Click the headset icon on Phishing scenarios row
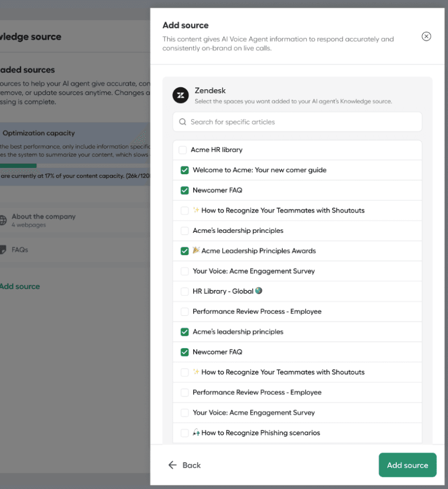 coord(196,432)
